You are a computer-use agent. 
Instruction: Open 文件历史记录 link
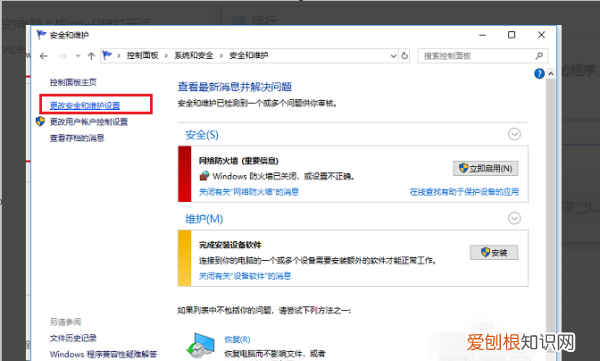(x=73, y=338)
